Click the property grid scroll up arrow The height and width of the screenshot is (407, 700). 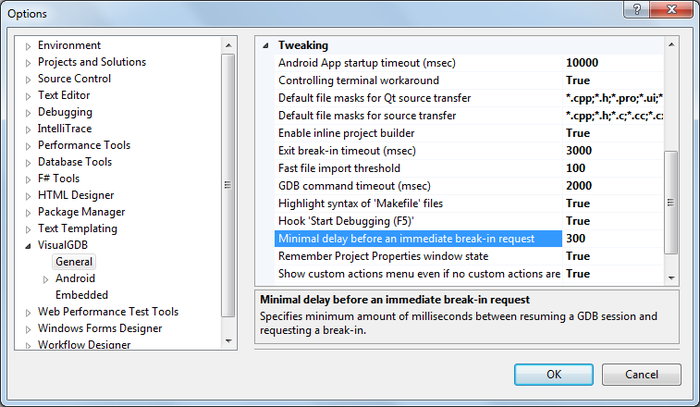pos(671,45)
